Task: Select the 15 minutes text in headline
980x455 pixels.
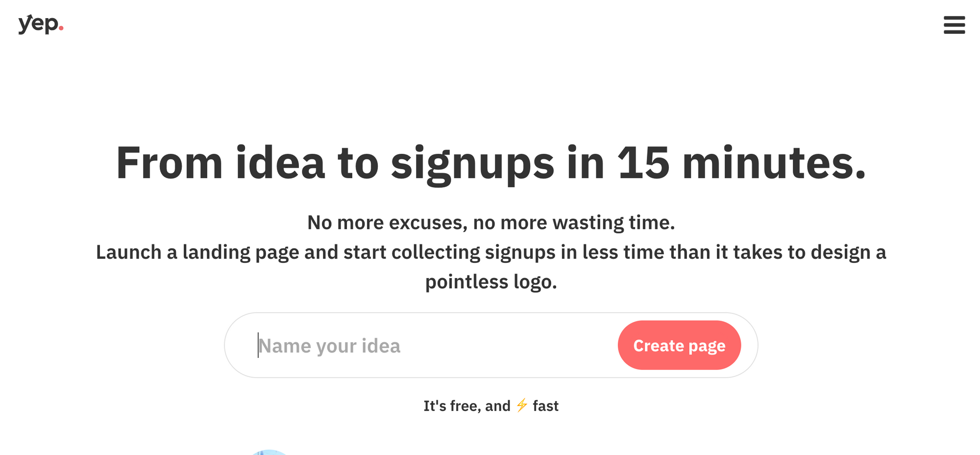Action: pos(742,163)
